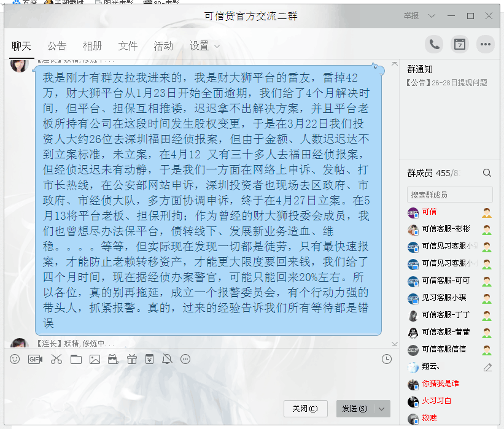Image resolution: width=504 pixels, height=429 pixels.
Task: Select the scissors screenshot tool
Action: 56,359
